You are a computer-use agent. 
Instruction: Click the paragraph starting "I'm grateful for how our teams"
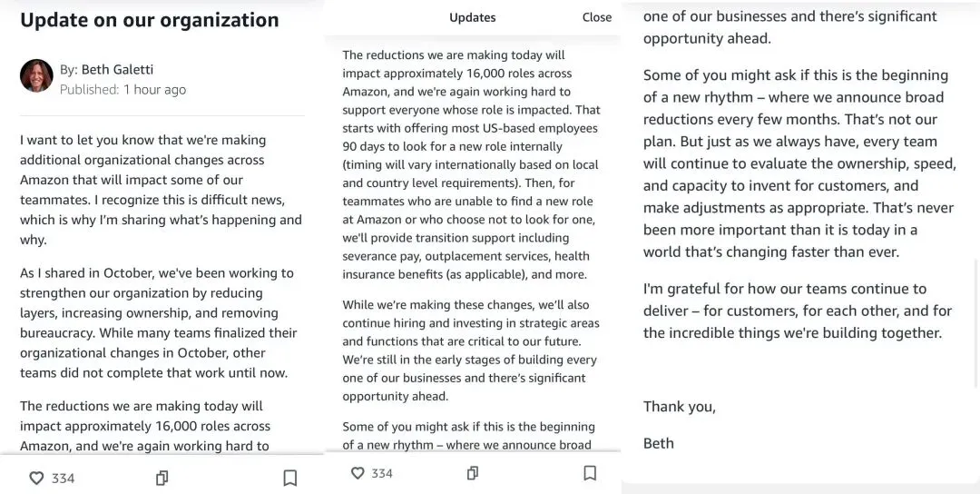coord(798,311)
